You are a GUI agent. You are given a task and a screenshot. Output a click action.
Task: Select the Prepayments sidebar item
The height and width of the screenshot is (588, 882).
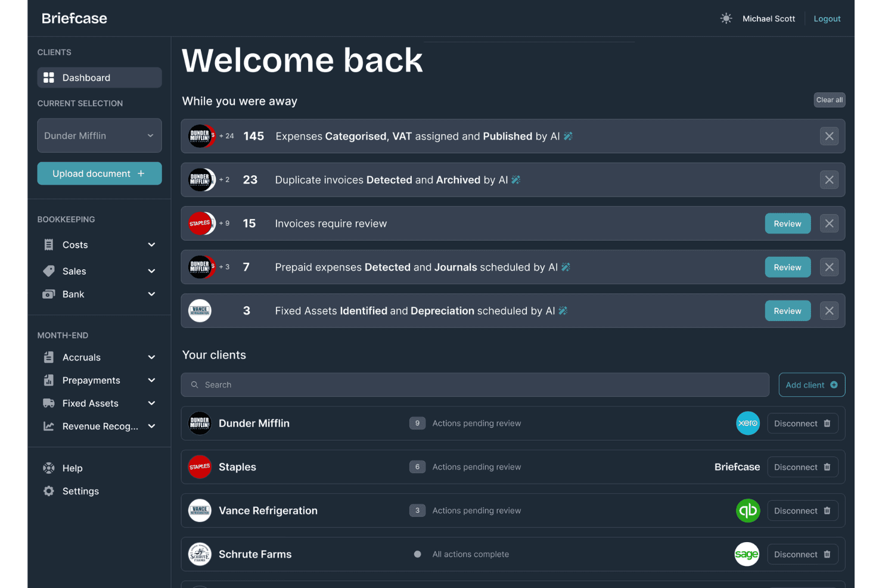point(100,380)
